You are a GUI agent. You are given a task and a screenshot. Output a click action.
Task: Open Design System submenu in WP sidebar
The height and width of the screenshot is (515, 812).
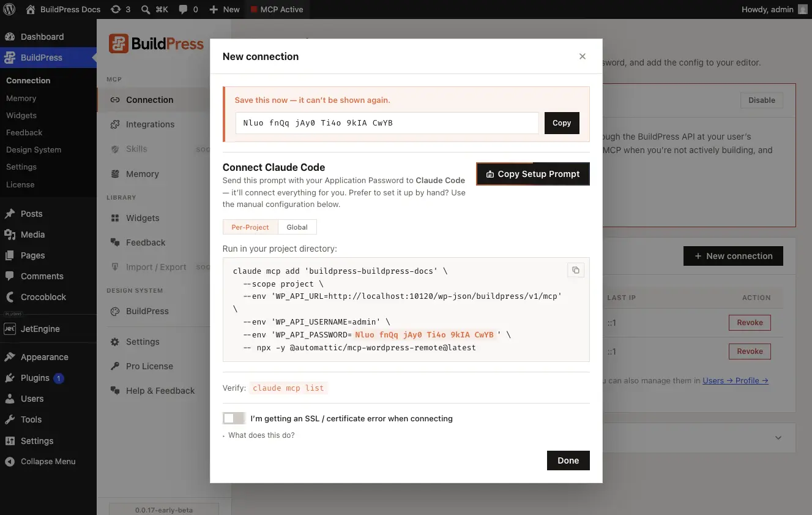(x=34, y=149)
